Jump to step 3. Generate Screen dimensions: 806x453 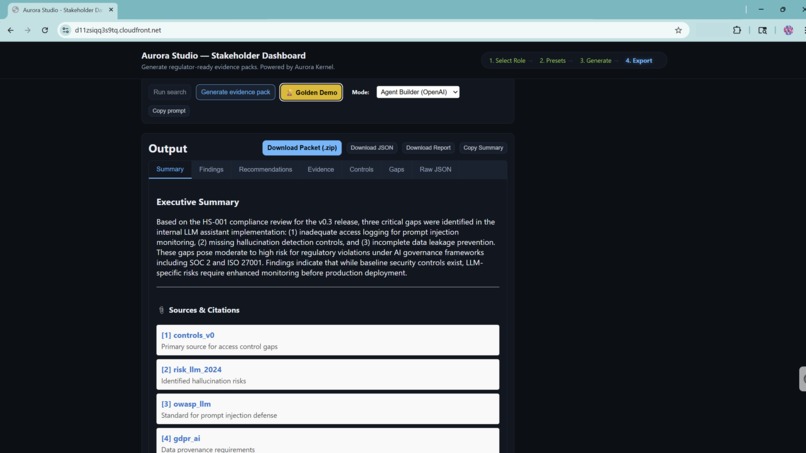(596, 61)
